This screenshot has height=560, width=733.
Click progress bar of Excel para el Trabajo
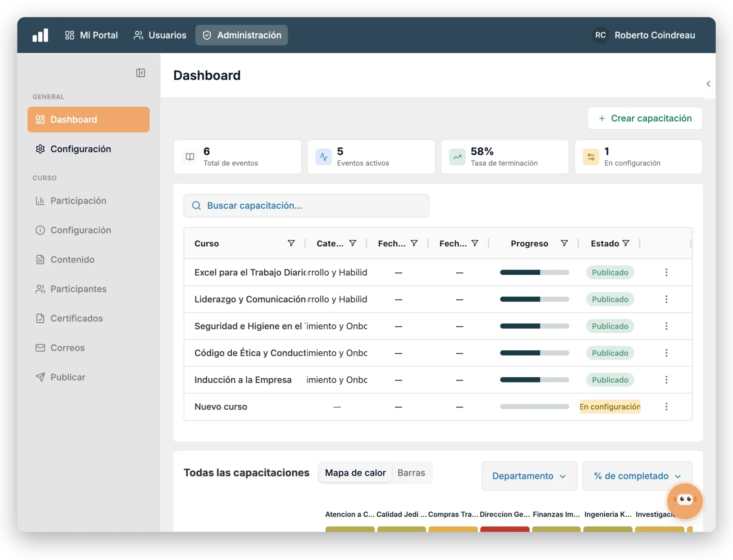tap(534, 272)
